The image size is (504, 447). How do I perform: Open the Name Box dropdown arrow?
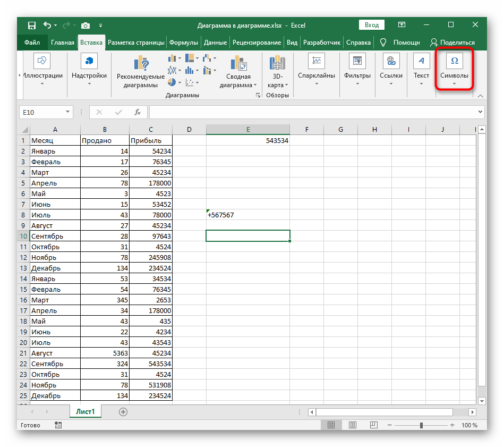point(67,112)
